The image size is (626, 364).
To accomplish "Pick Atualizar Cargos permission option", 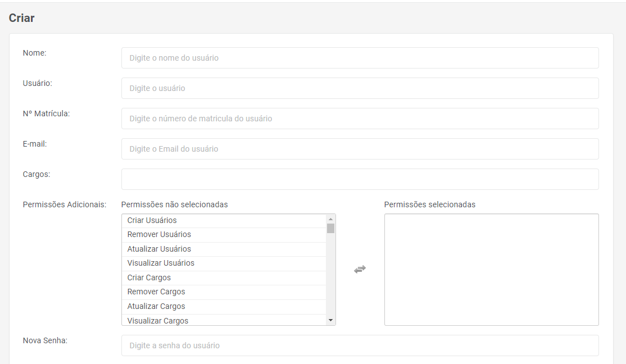I will click(x=156, y=306).
